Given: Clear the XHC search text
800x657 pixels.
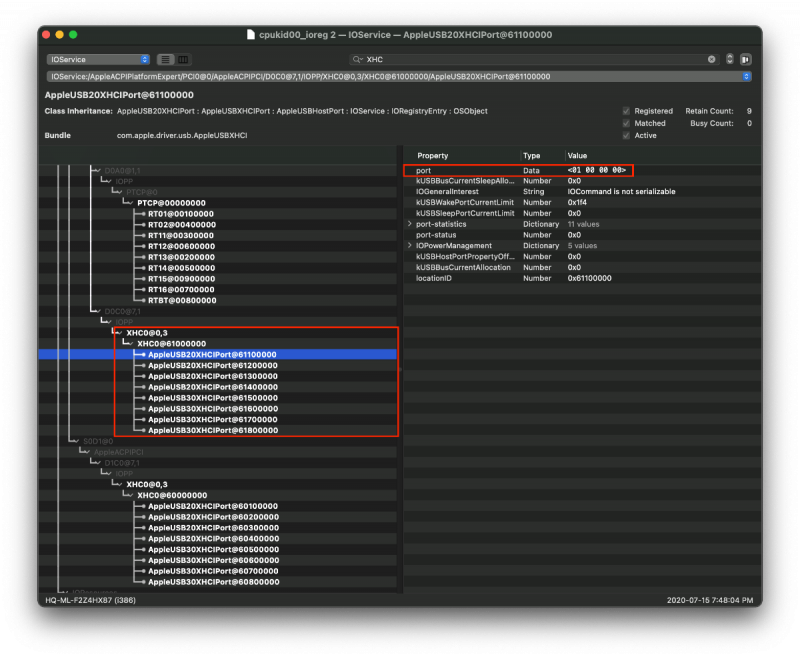Looking at the screenshot, I should coord(712,60).
